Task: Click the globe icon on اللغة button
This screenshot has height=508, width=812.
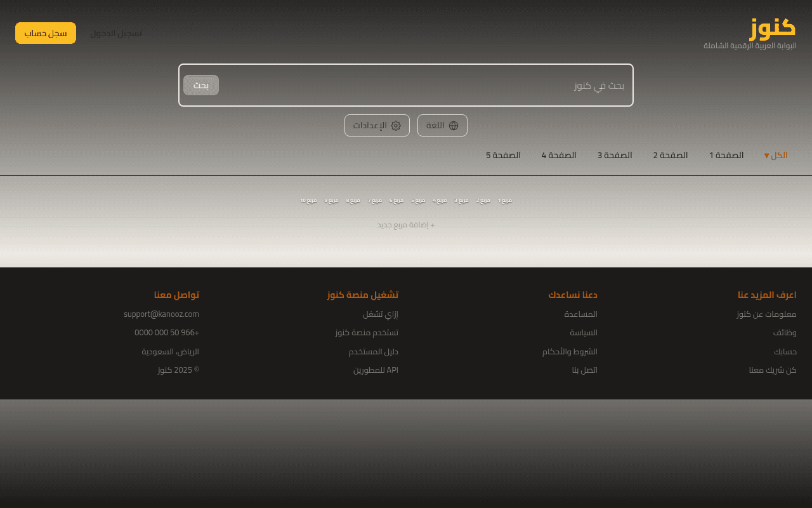Action: point(453,126)
